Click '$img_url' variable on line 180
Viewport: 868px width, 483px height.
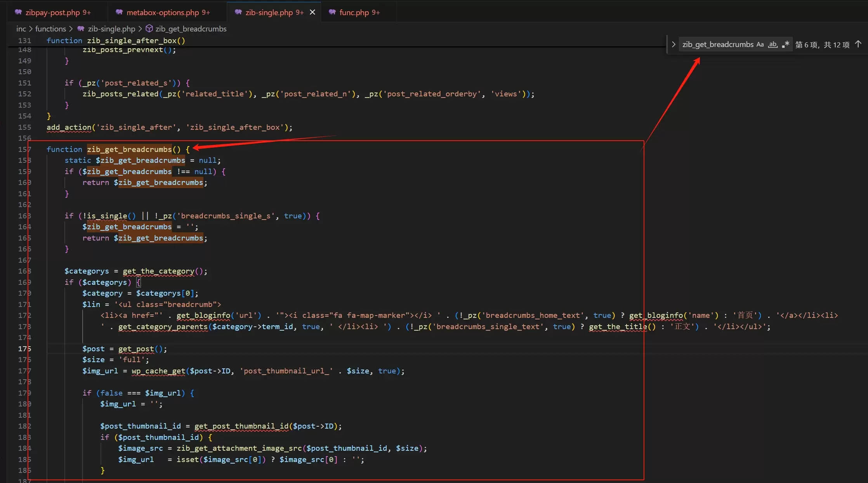[x=118, y=404]
